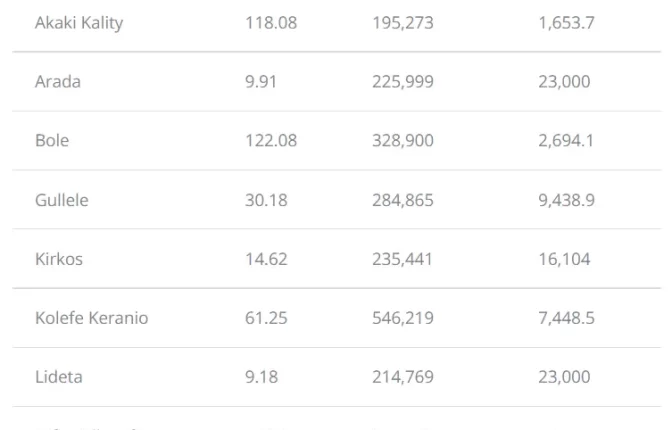Screen dimensions: 672x430
Task: Click the Kirkos district name
Action: pos(59,259)
